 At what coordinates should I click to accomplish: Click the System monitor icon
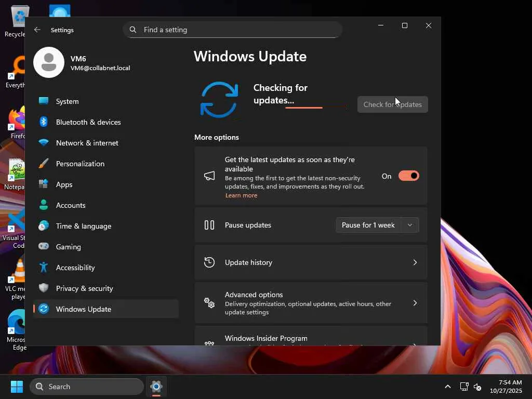(x=44, y=101)
